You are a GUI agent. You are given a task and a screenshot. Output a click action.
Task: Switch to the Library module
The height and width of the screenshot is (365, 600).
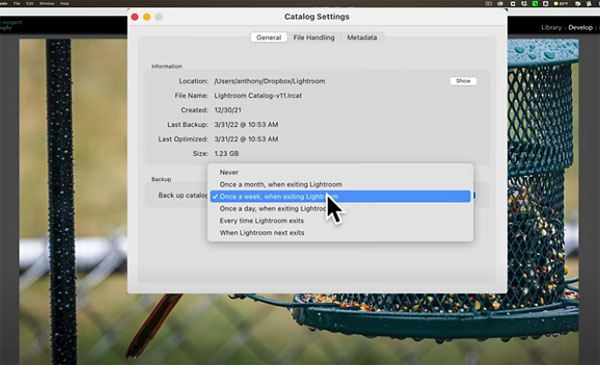pyautogui.click(x=551, y=28)
